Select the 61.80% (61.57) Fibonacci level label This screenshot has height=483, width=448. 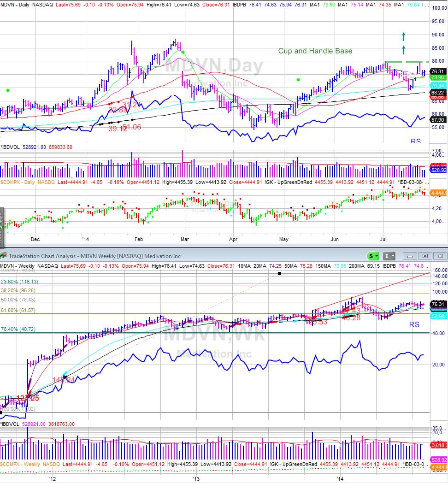pyautogui.click(x=18, y=310)
